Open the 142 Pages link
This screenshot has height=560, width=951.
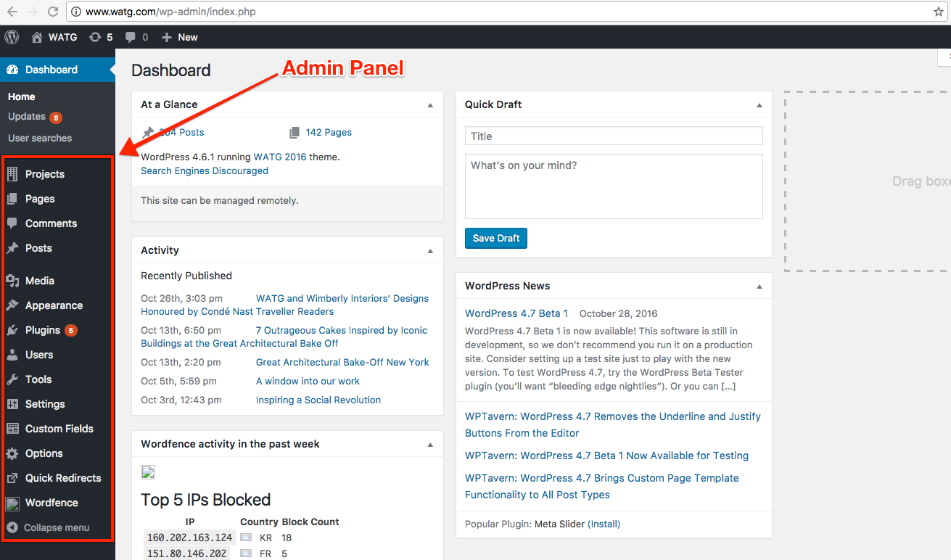click(x=328, y=133)
